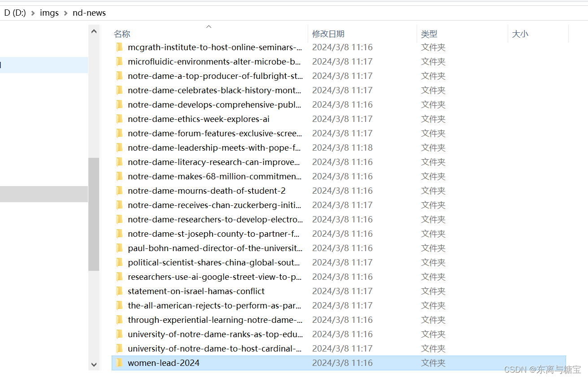The height and width of the screenshot is (378, 588).
Task: Select folder icon next to notre-dame-literacy-research
Action: pos(119,162)
